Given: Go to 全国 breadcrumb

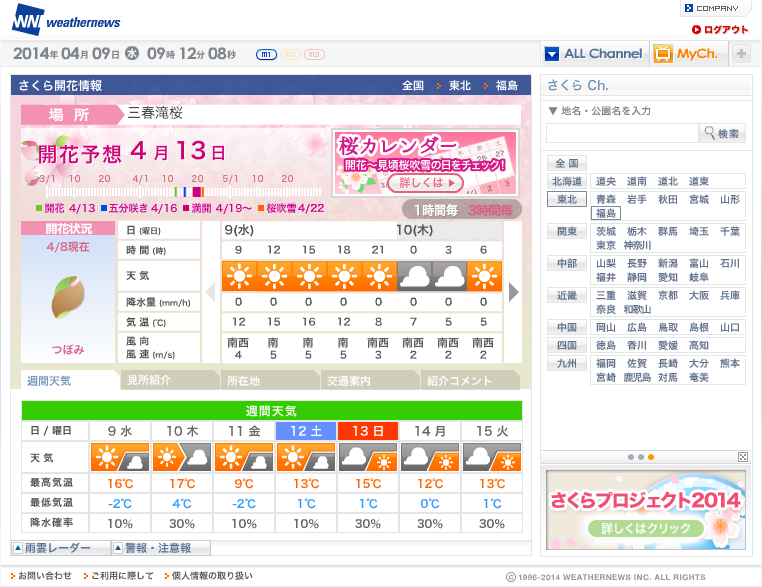Looking at the screenshot, I should click(x=413, y=86).
